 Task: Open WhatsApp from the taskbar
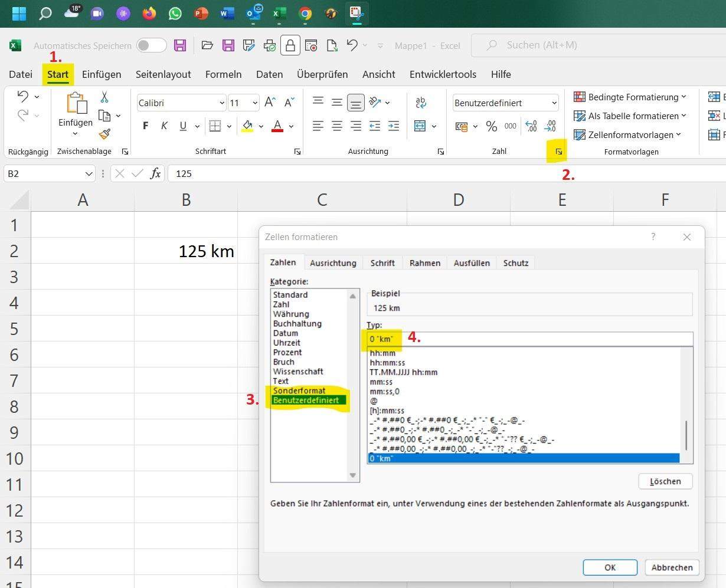point(175,13)
